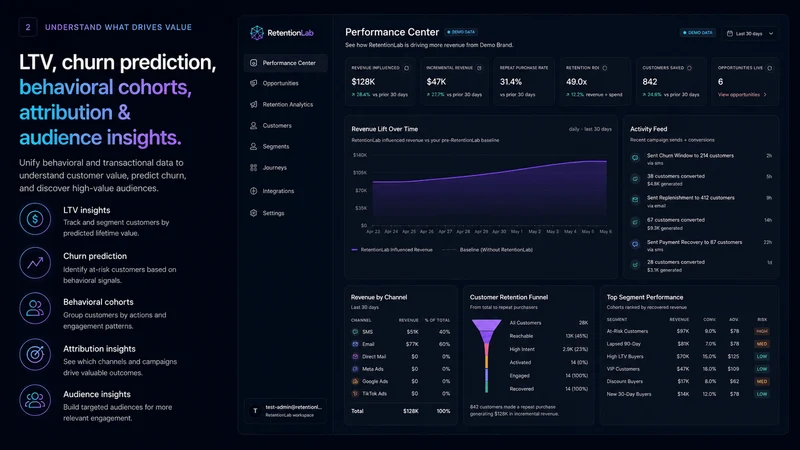Click the 49.0x Retention ROI value
This screenshot has height=450, width=800.
tap(577, 82)
